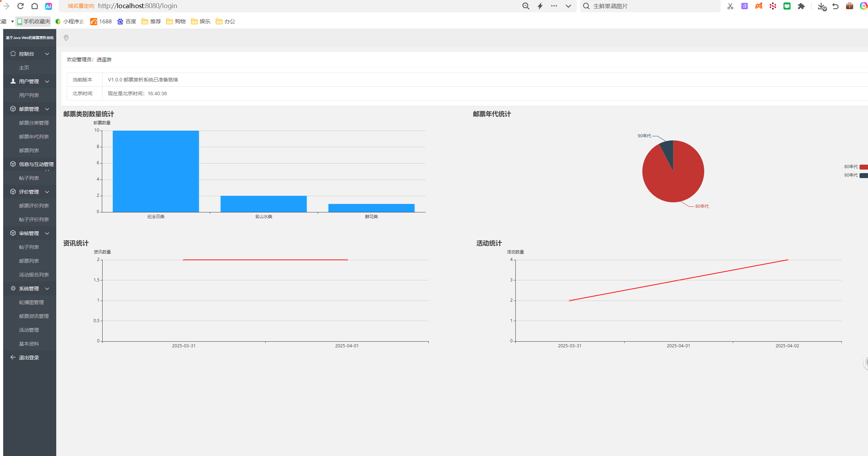Click the download icon in toolbar
Screen dimensions: 868x456
click(821, 6)
